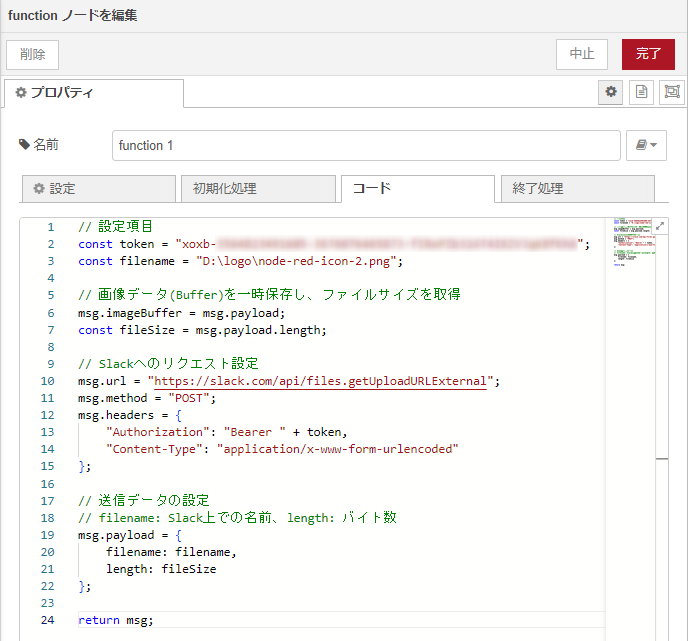The width and height of the screenshot is (688, 641).
Task: Click the 'const fileSize' code line
Action: 202,330
